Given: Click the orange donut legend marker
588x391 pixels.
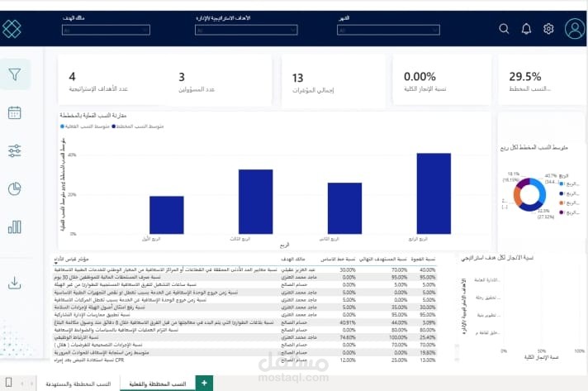Looking at the screenshot, I should pyautogui.click(x=562, y=203).
